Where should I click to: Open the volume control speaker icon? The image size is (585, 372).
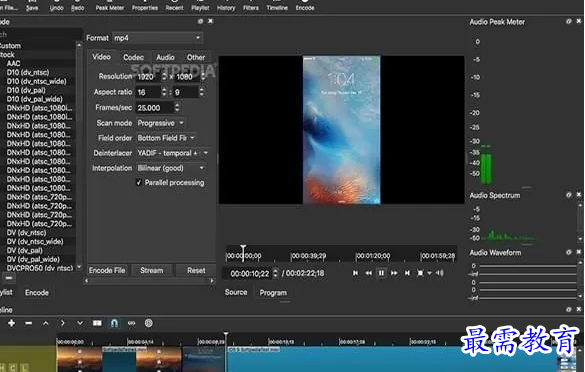(440, 273)
